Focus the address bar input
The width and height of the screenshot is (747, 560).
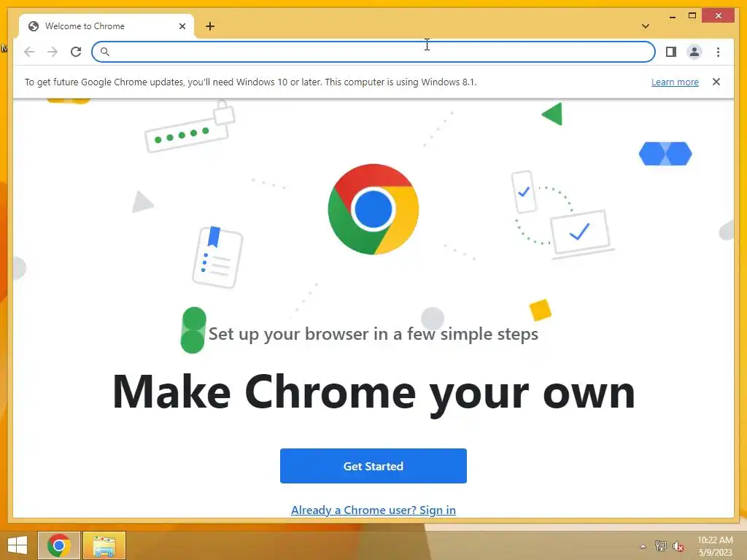pyautogui.click(x=373, y=52)
